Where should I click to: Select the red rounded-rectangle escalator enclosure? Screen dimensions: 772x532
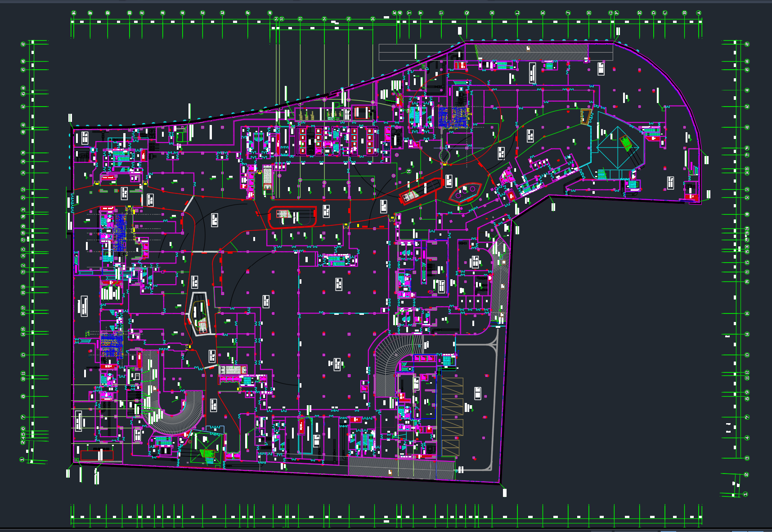point(292,217)
